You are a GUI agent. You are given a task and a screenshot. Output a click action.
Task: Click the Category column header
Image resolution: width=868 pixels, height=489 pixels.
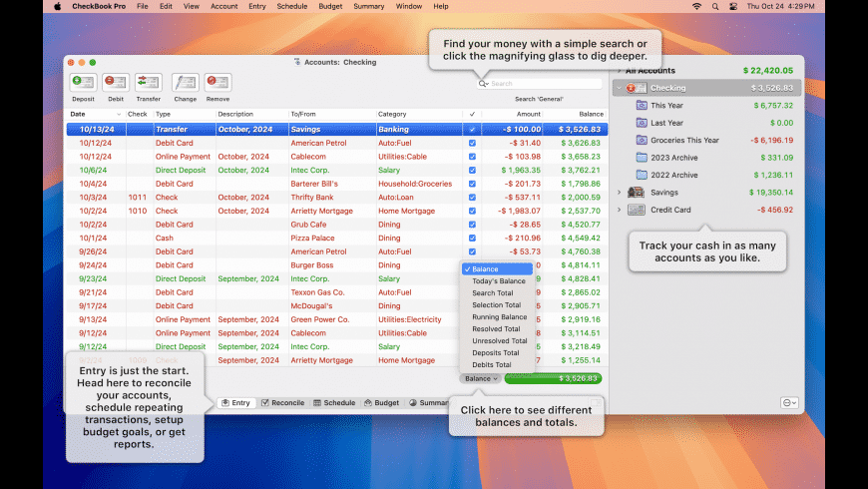[x=420, y=114]
